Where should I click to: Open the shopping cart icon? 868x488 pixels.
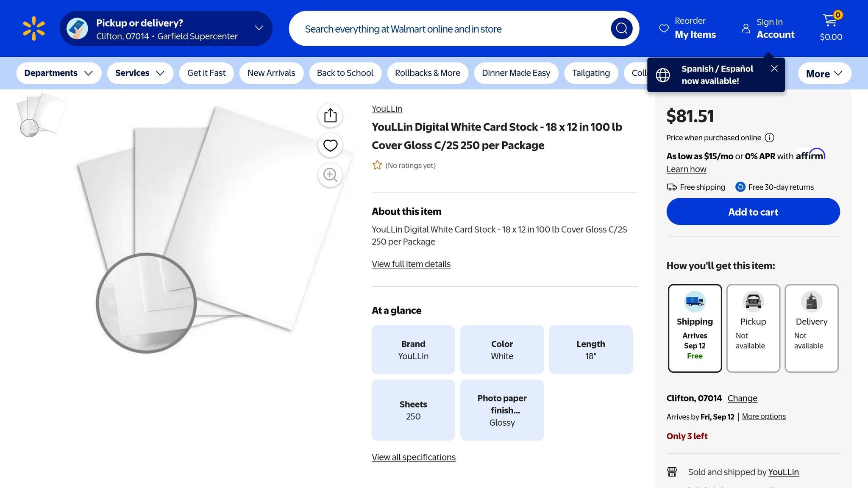click(x=831, y=21)
